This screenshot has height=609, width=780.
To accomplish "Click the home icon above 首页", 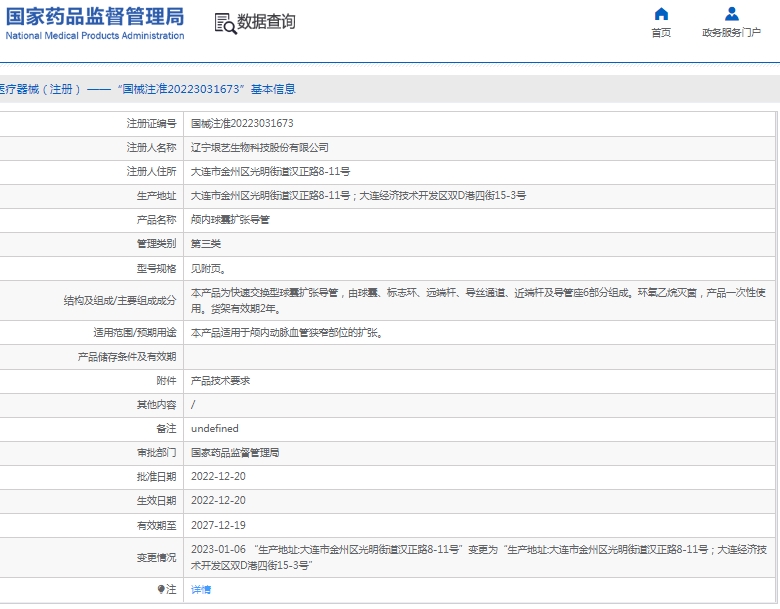I will (x=661, y=13).
